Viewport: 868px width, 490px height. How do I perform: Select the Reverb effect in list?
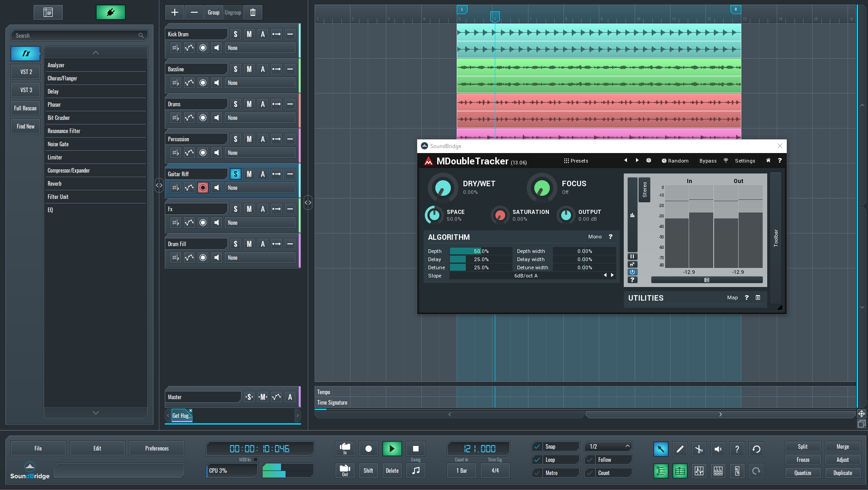click(x=96, y=183)
